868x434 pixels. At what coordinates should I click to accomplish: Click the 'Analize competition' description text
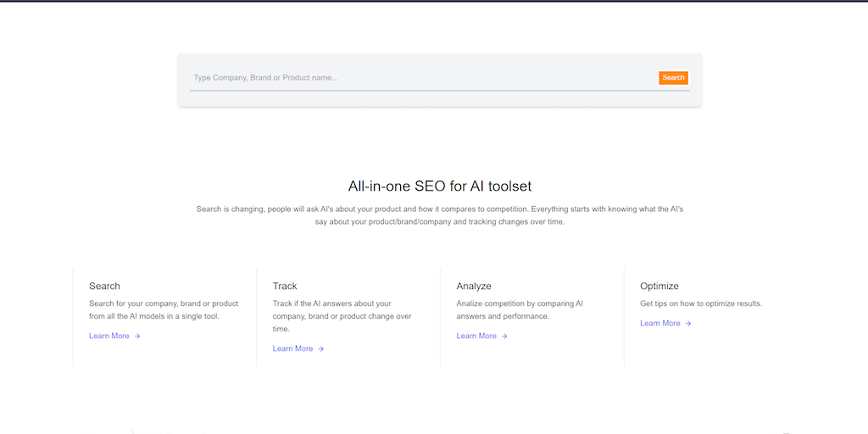(520, 309)
